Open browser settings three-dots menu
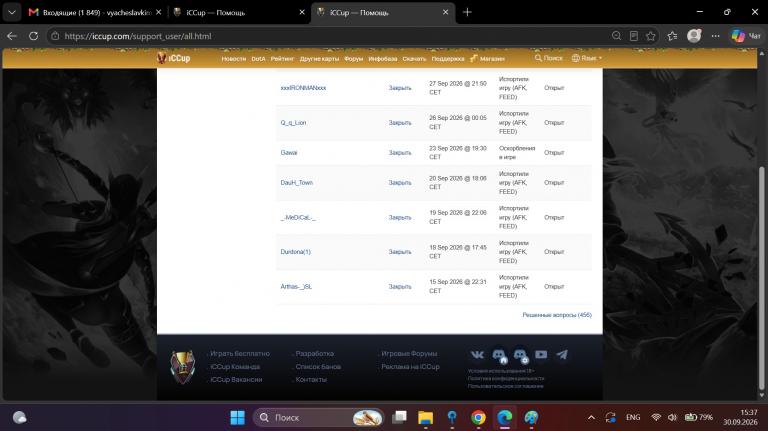 (x=716, y=36)
